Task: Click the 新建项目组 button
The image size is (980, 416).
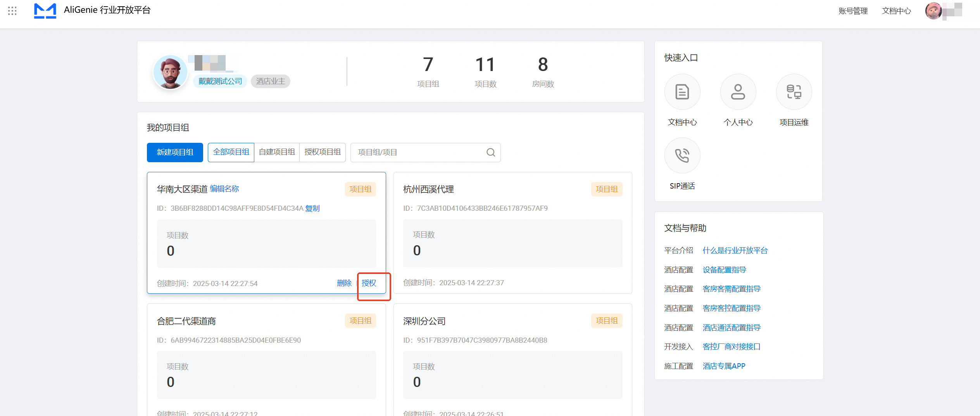Action: pyautogui.click(x=175, y=152)
